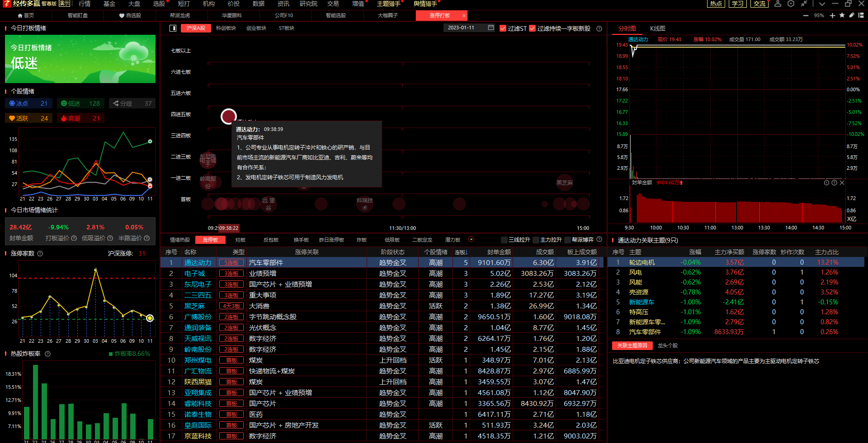
Task: Open the 通达动力 stock link in table
Action: [x=198, y=262]
